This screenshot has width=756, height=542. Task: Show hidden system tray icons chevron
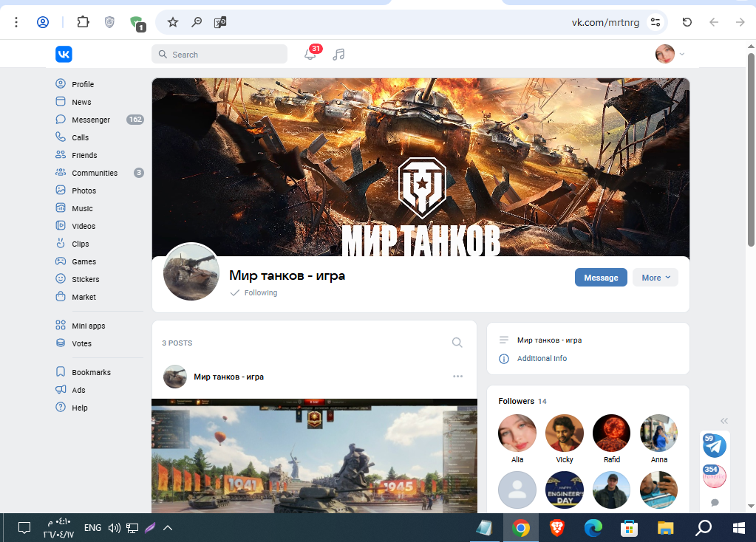click(x=168, y=528)
